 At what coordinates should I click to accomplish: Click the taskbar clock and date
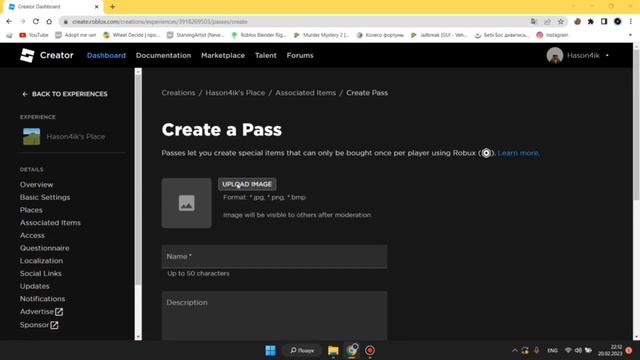(x=610, y=350)
